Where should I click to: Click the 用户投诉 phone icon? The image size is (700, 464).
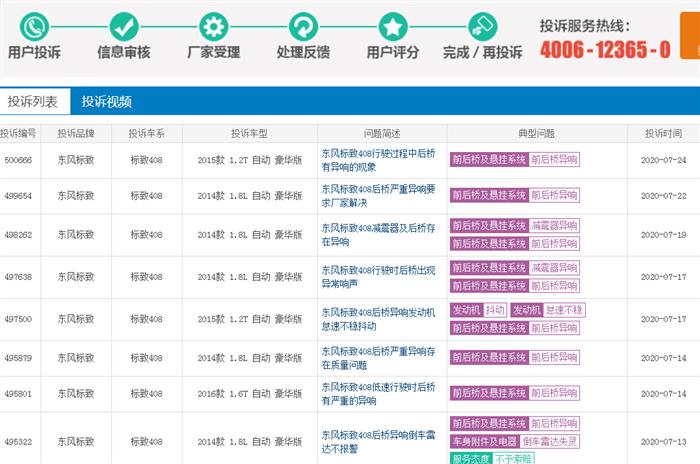click(x=34, y=27)
